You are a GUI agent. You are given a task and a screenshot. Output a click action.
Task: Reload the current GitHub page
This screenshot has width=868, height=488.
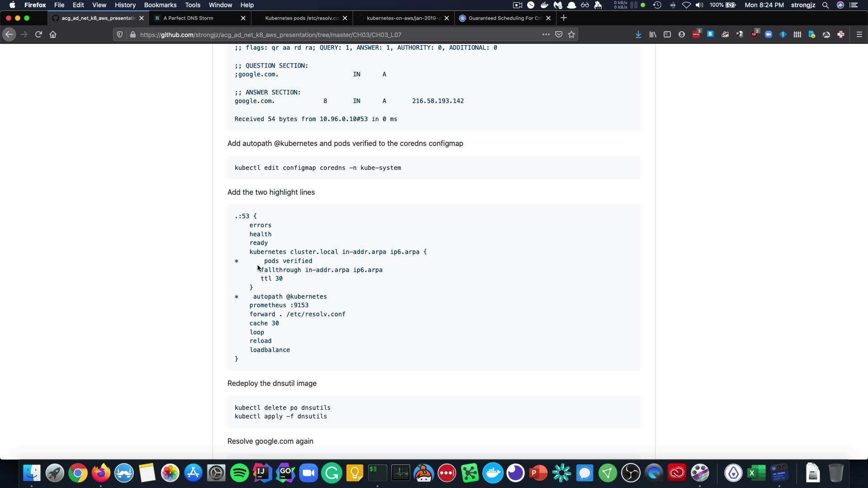pyautogui.click(x=38, y=34)
